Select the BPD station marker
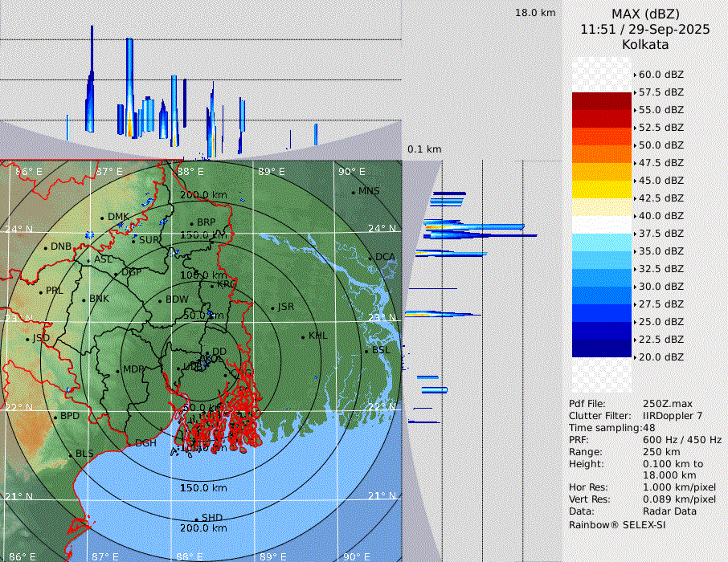The image size is (728, 562). pos(55,417)
